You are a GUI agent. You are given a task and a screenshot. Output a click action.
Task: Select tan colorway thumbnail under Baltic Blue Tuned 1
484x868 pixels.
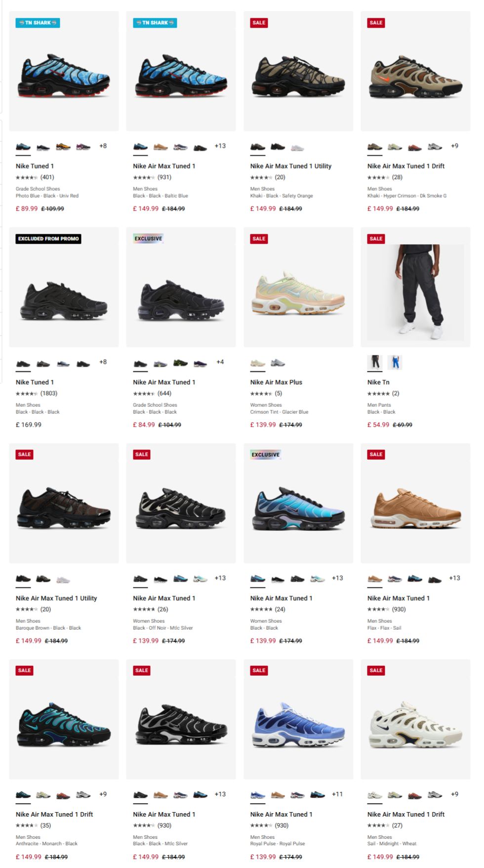(x=161, y=147)
